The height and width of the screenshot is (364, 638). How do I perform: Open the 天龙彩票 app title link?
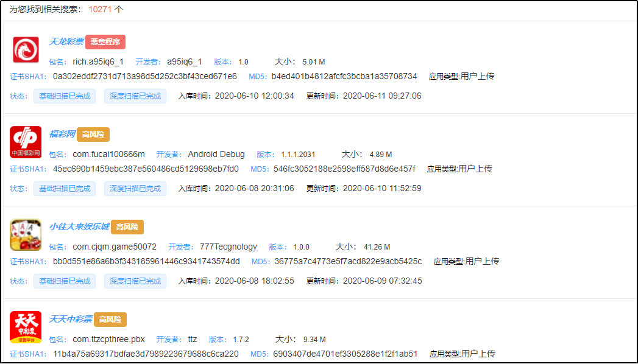66,41
